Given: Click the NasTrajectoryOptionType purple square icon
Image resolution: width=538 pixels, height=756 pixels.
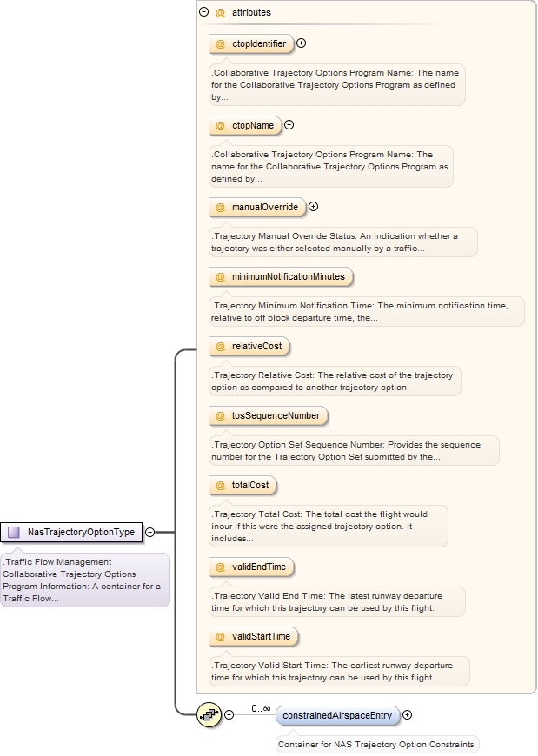Looking at the screenshot, I should [x=14, y=532].
